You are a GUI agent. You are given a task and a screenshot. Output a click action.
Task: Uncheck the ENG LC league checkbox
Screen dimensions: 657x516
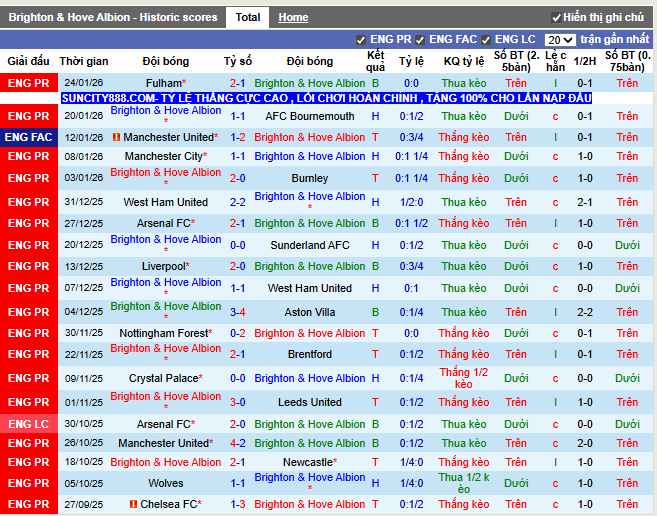click(486, 40)
